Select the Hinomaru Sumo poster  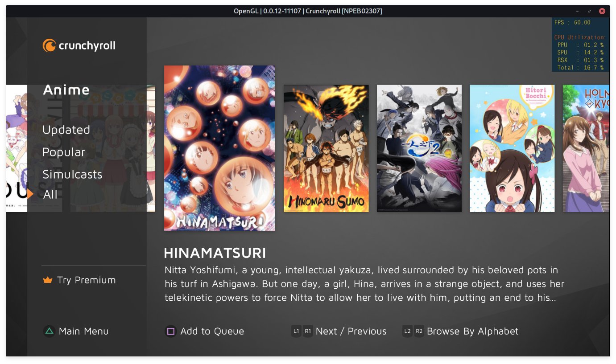click(x=326, y=148)
